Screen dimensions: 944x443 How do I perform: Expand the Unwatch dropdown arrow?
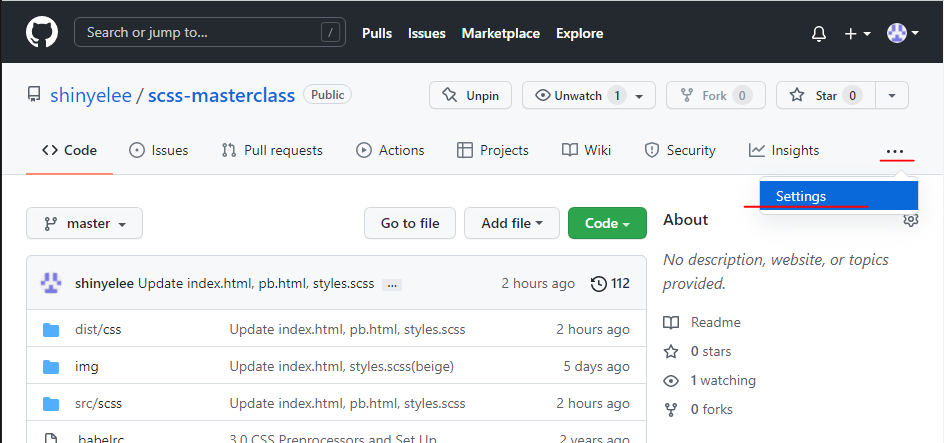click(640, 96)
